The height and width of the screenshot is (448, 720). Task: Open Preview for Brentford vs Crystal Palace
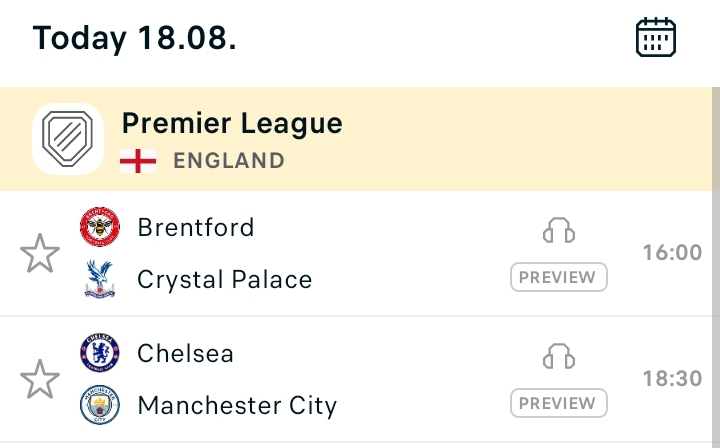click(559, 277)
